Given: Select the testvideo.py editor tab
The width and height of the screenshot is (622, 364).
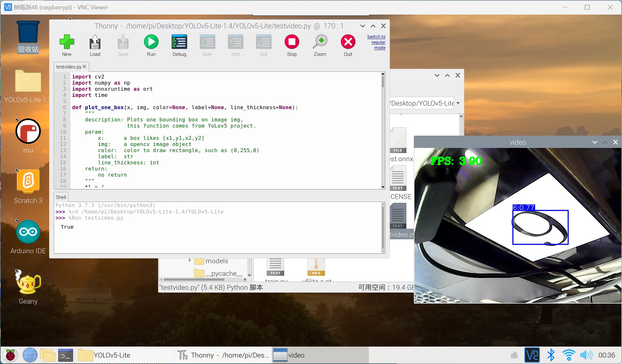Looking at the screenshot, I should coord(69,67).
